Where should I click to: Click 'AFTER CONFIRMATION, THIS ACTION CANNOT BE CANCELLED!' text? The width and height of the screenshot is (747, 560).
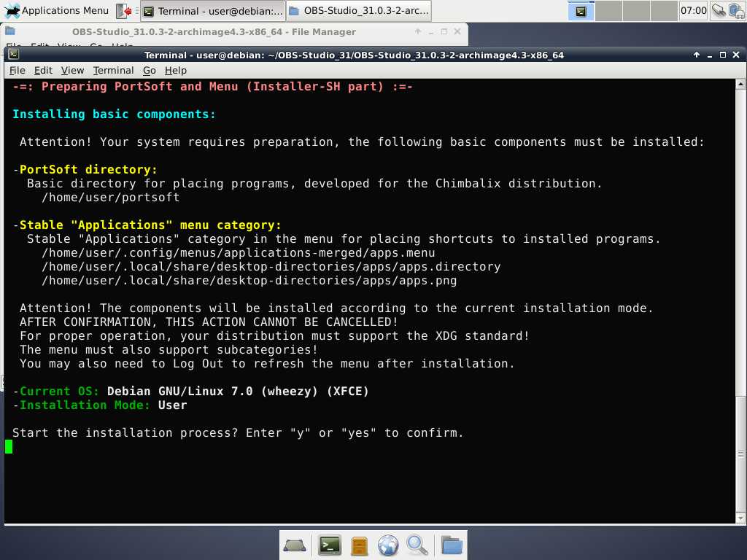(x=209, y=322)
